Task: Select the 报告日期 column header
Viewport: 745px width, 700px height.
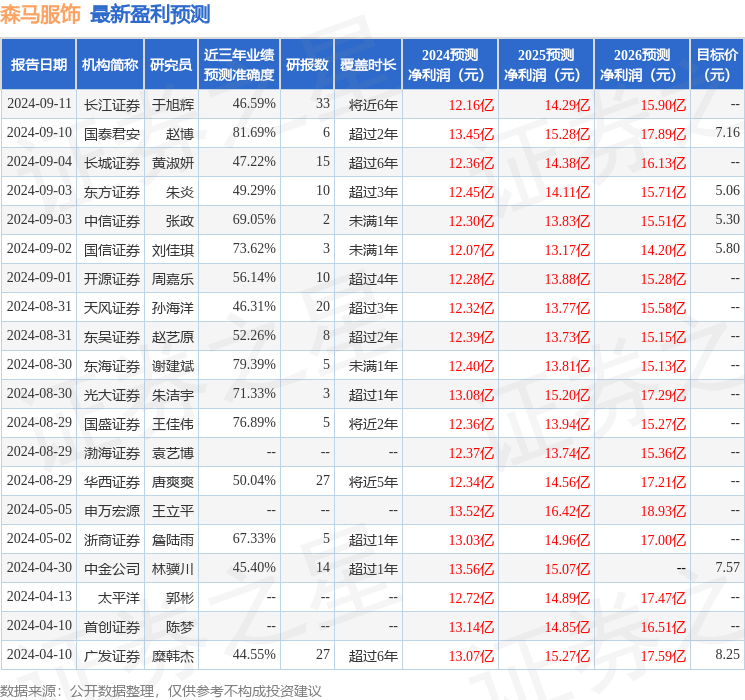Action: click(38, 65)
